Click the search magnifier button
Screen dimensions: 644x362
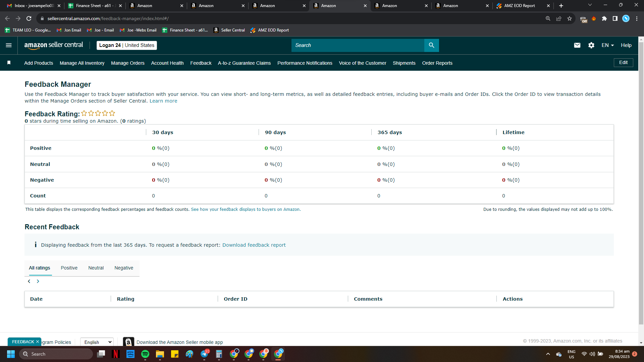(432, 45)
